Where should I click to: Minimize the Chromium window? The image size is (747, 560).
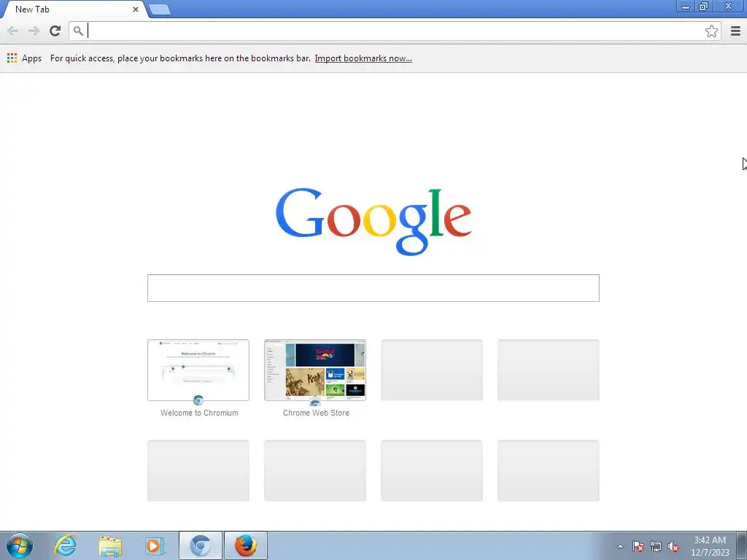coord(686,6)
